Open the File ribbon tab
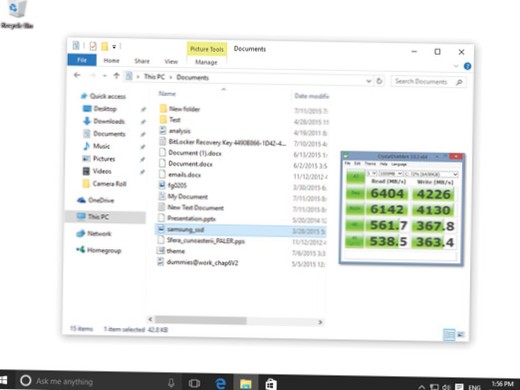The width and height of the screenshot is (520, 390). (82, 60)
